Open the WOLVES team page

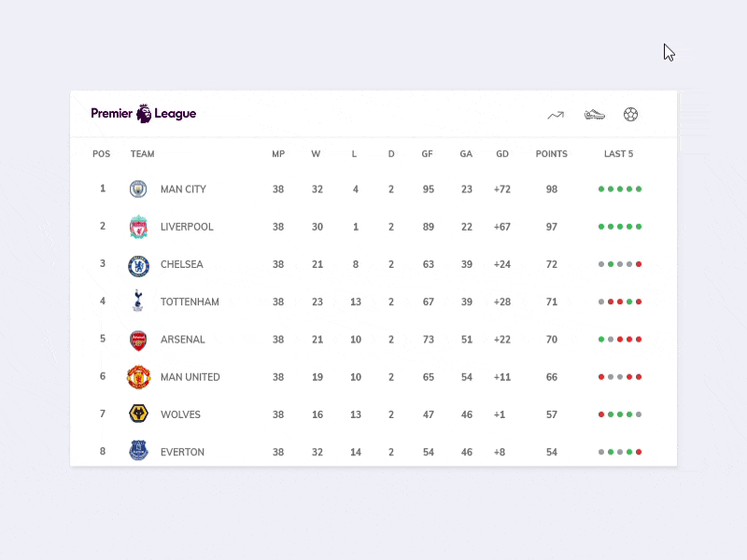click(x=181, y=413)
